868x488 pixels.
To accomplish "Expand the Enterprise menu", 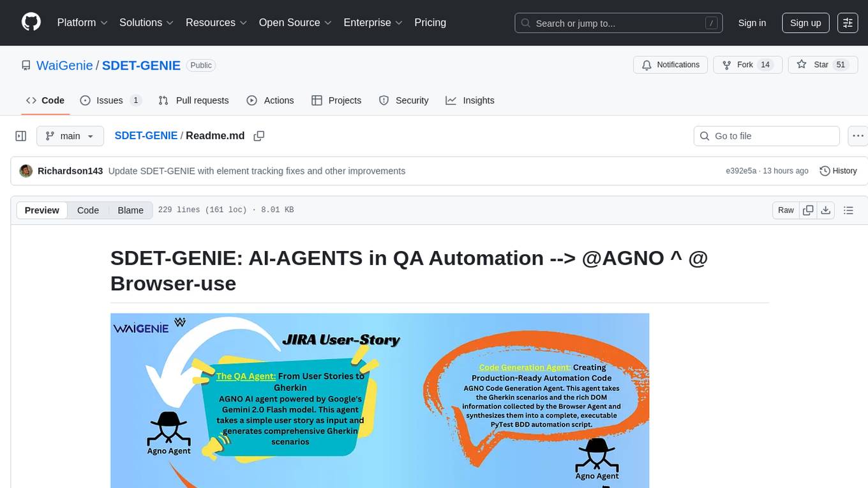I will click(373, 22).
